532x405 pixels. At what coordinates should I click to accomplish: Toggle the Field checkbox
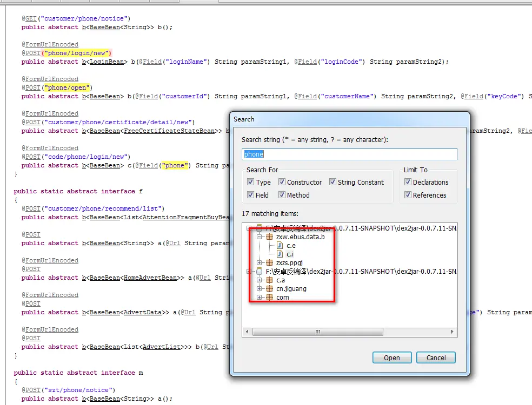250,195
